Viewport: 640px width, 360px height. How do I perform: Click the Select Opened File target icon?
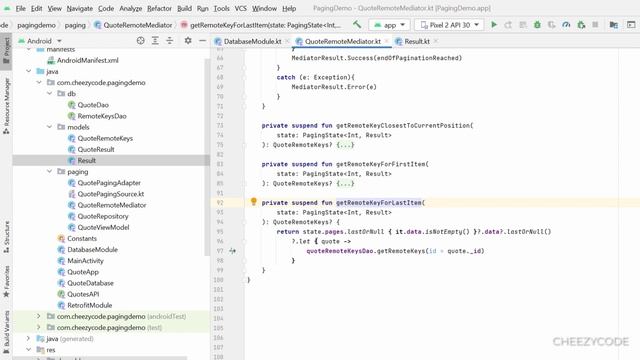coord(140,40)
